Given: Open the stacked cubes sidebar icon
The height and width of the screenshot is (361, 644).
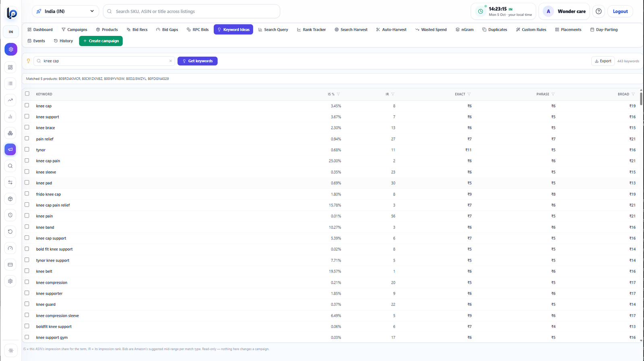Looking at the screenshot, I should (x=10, y=133).
